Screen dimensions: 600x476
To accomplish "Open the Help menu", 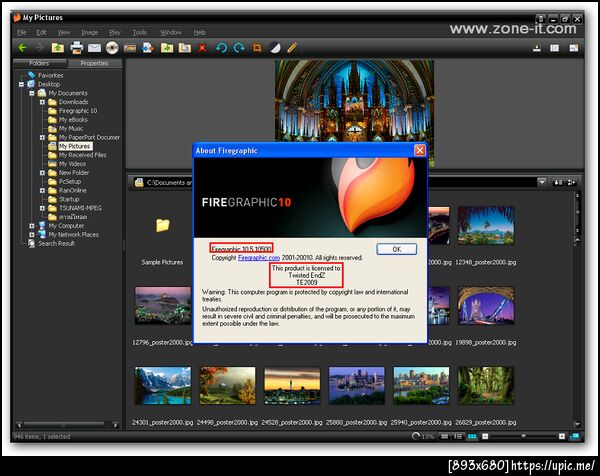I will (199, 33).
